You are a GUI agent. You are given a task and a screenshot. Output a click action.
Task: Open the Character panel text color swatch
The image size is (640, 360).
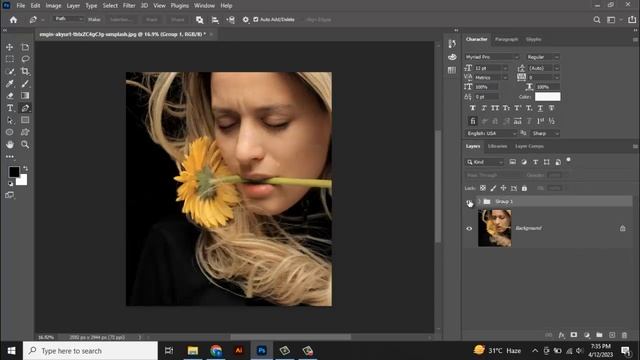(547, 97)
